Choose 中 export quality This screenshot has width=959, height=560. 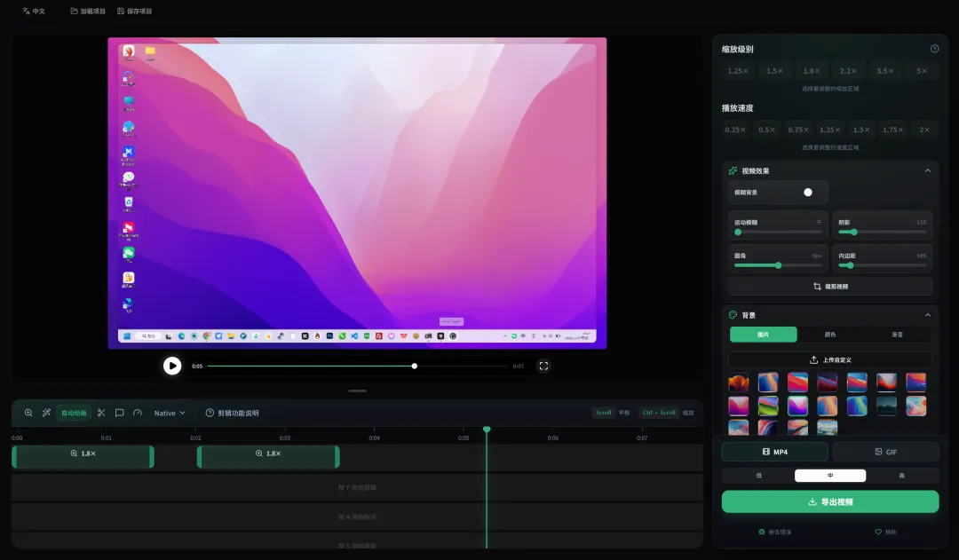830,476
